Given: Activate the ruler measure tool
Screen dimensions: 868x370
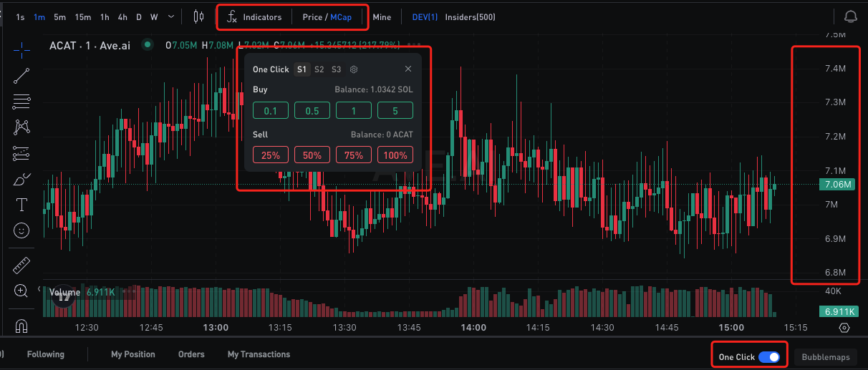Looking at the screenshot, I should click(x=21, y=266).
